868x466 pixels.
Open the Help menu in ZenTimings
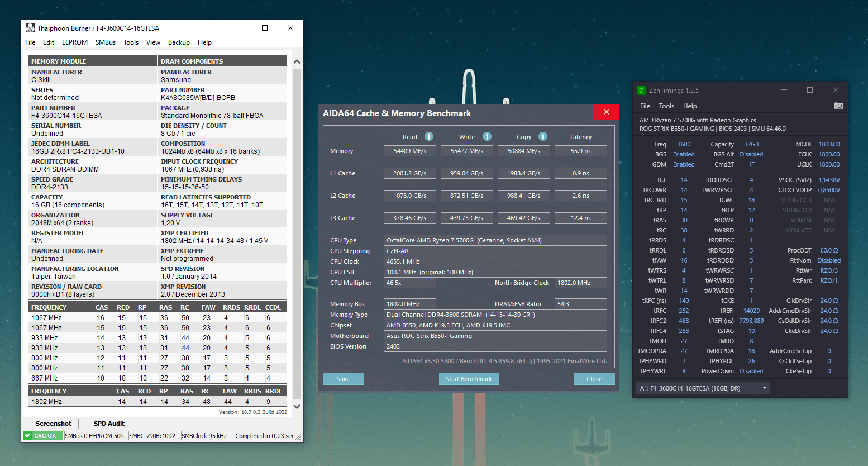click(690, 106)
